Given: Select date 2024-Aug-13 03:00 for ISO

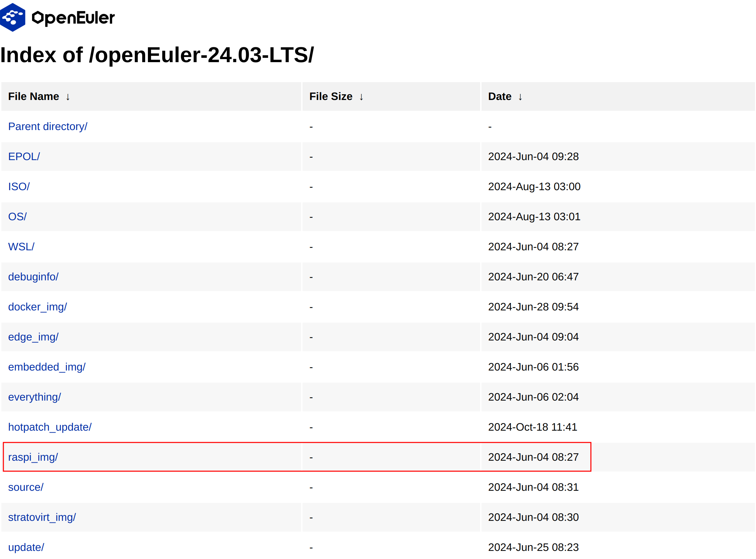Looking at the screenshot, I should (534, 187).
